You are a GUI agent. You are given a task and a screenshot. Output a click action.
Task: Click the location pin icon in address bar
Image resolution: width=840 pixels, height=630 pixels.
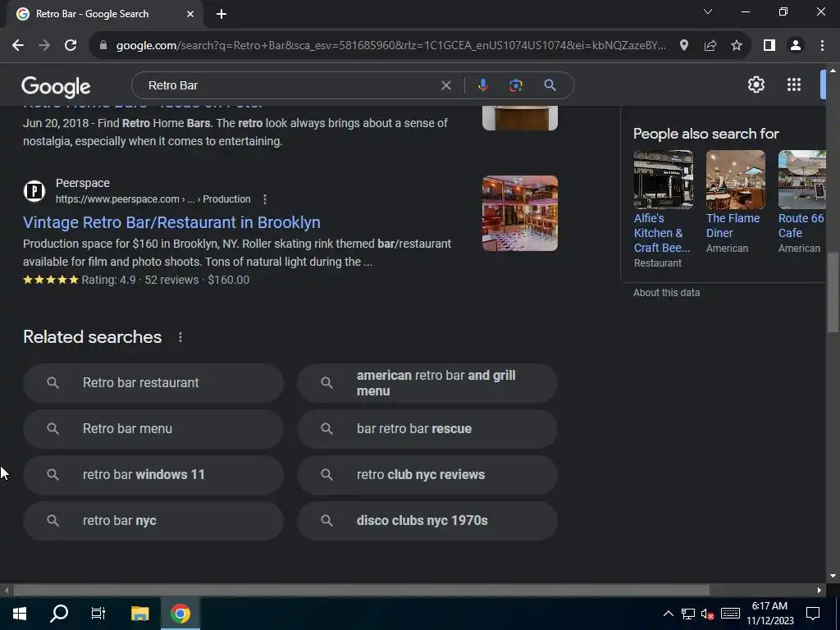(683, 46)
